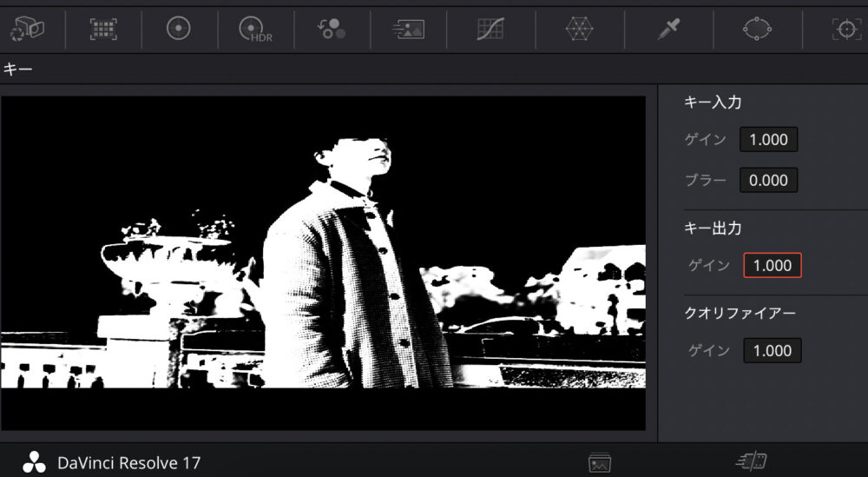
Task: Open the Color Match palette
Action: (103, 30)
